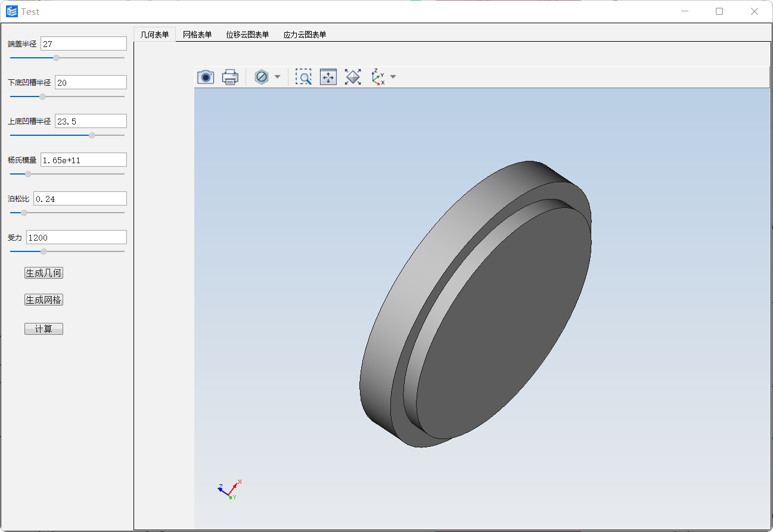The width and height of the screenshot is (773, 532).
Task: Switch to the 几何表单 tab
Action: click(x=154, y=35)
